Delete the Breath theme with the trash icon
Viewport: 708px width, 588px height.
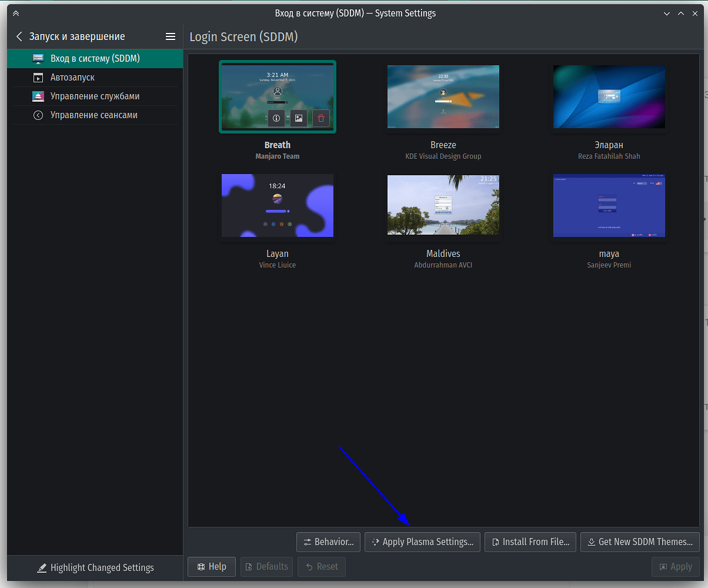(x=320, y=118)
